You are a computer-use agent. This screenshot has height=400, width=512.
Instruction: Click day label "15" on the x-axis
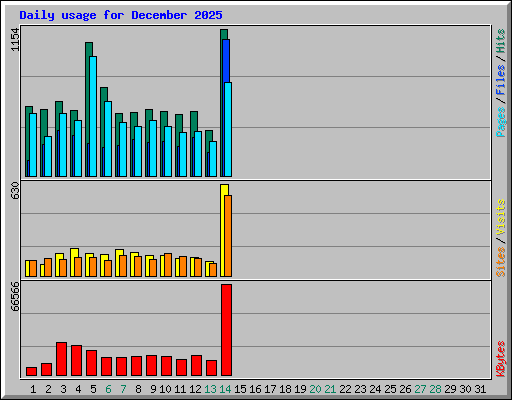(240, 389)
